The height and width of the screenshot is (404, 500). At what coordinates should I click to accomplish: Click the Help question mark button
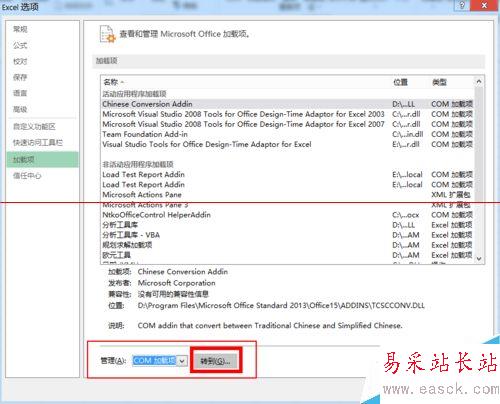(462, 5)
